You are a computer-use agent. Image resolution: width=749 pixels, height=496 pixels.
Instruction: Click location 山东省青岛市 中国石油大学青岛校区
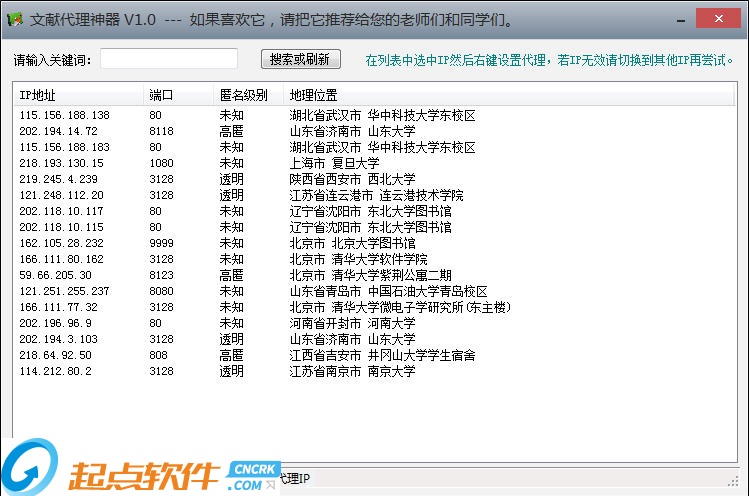point(388,291)
